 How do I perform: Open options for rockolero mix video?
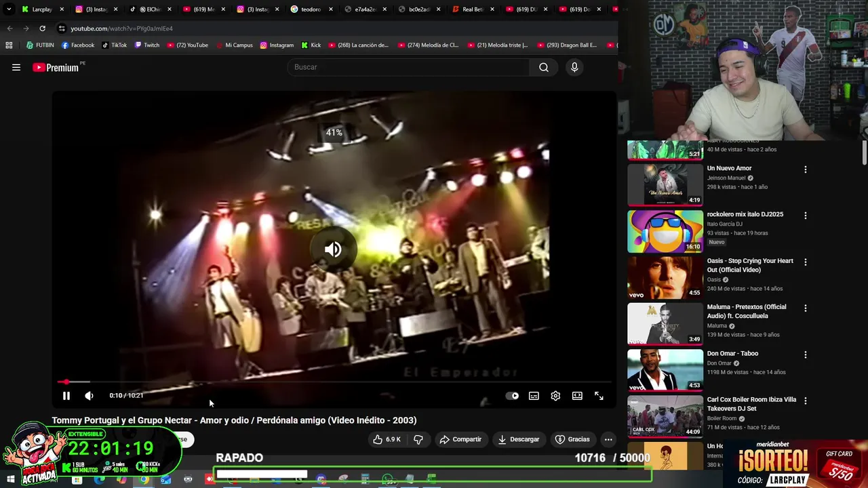click(x=806, y=216)
